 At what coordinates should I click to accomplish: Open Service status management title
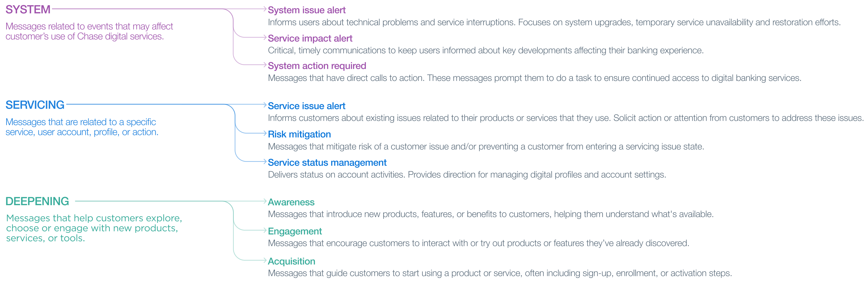point(327,163)
